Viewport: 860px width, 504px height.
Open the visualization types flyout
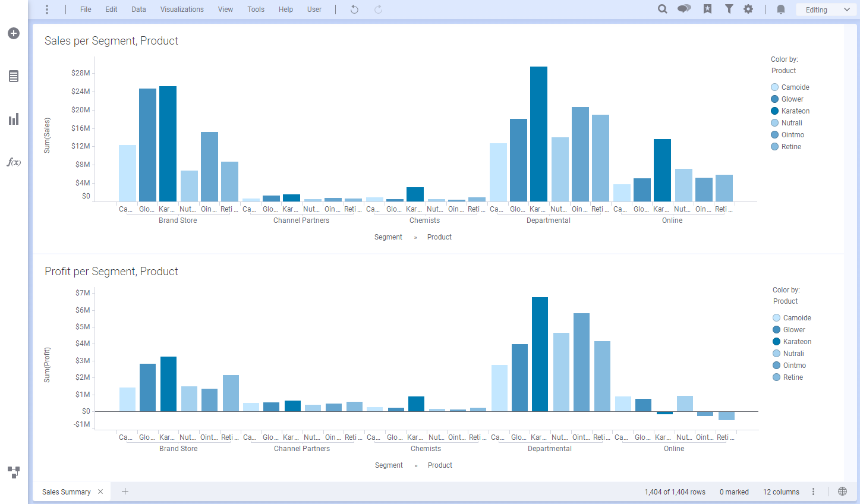[x=13, y=119]
